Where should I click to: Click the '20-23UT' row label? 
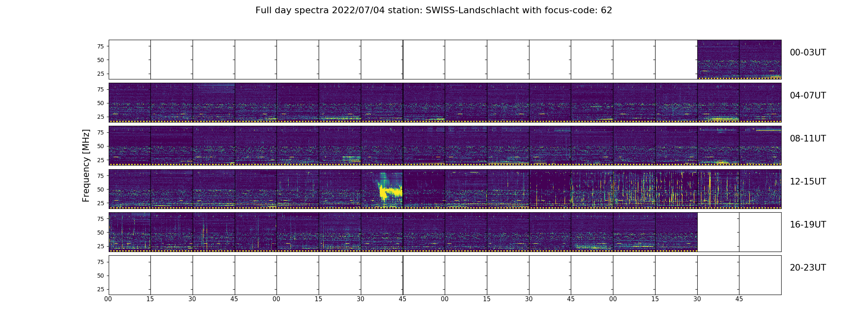tap(808, 268)
